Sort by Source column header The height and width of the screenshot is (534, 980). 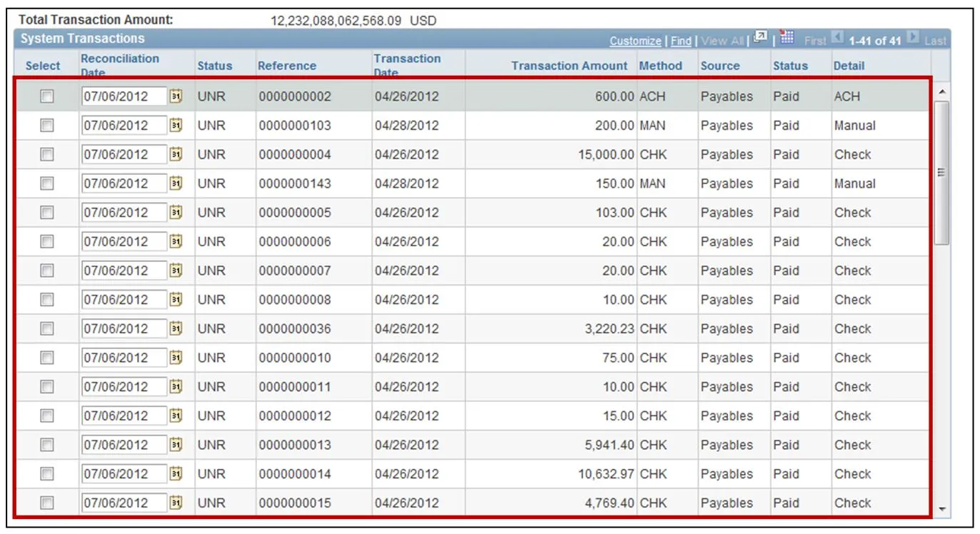(x=720, y=66)
